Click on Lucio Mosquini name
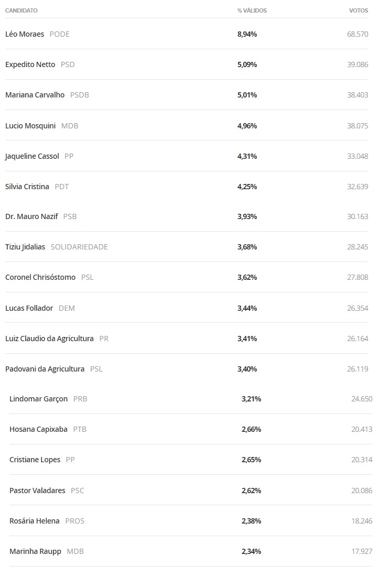Image resolution: width=391 pixels, height=588 pixels. [x=30, y=126]
